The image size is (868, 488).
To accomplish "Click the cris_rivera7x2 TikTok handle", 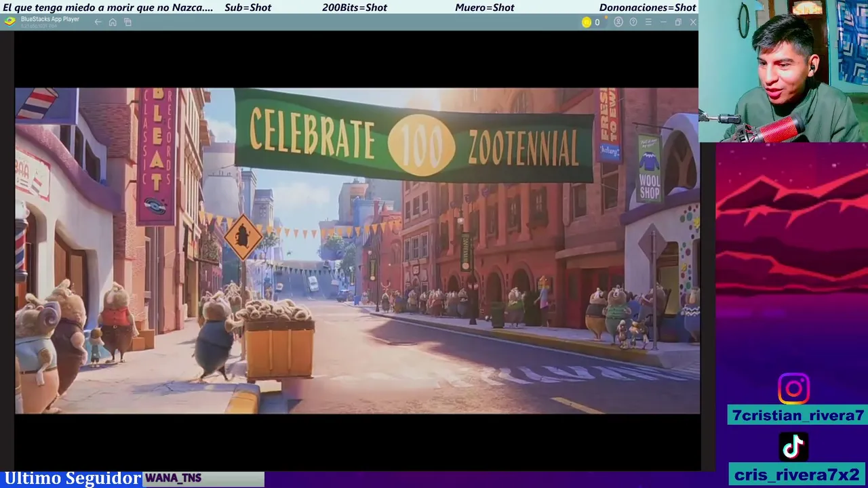I will tap(797, 474).
